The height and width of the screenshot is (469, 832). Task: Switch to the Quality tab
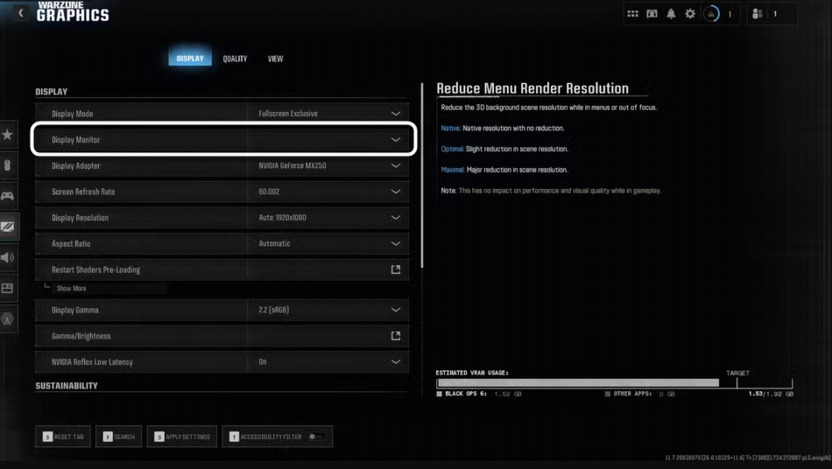pyautogui.click(x=235, y=59)
